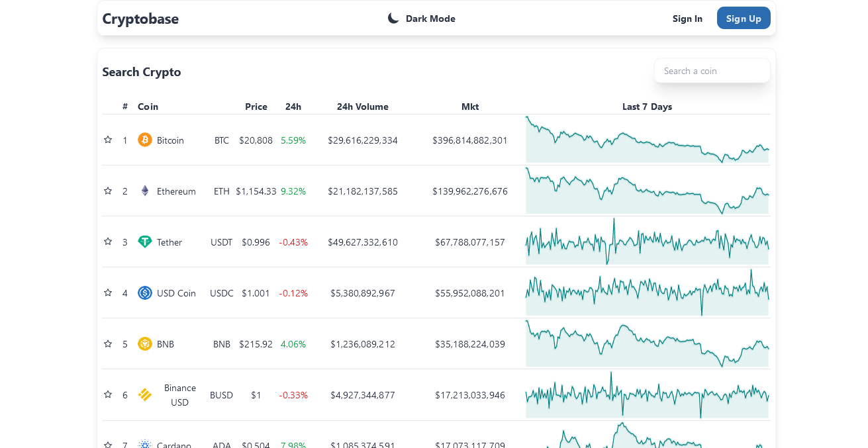Select the BNB coin name
Viewport: 868px width, 448px height.
click(166, 344)
